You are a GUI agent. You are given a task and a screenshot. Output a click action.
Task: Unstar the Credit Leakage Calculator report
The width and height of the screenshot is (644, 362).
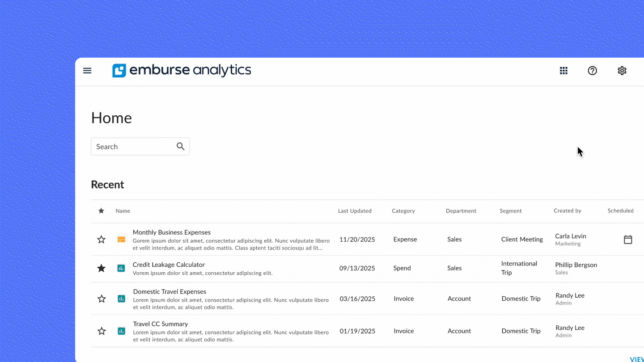pos(102,268)
